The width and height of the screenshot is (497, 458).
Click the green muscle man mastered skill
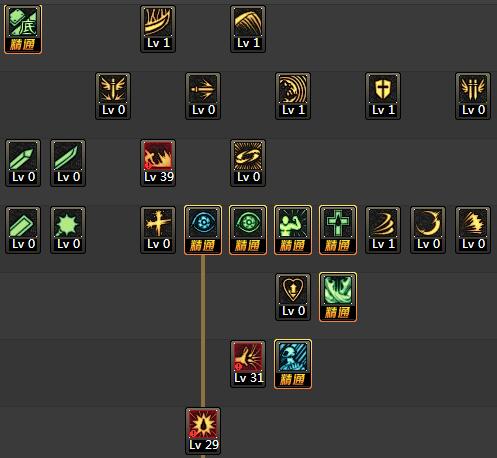293,230
